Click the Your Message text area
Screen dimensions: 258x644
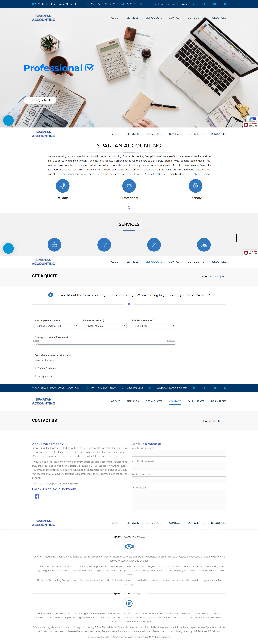pos(179,500)
